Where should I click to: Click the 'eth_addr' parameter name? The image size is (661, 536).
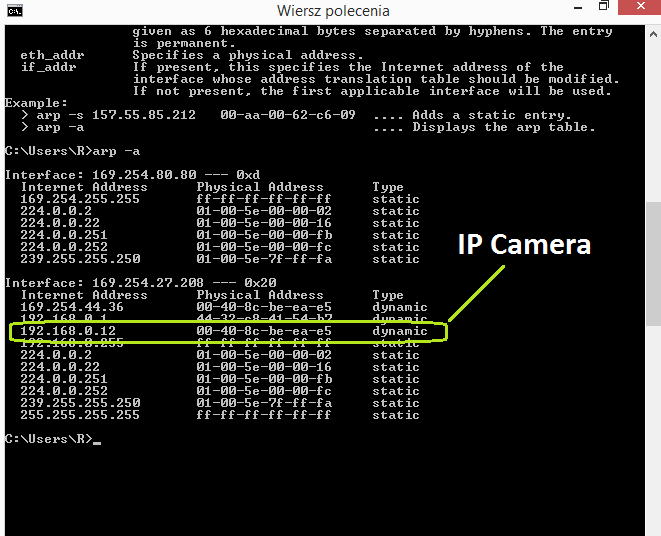tap(52, 55)
